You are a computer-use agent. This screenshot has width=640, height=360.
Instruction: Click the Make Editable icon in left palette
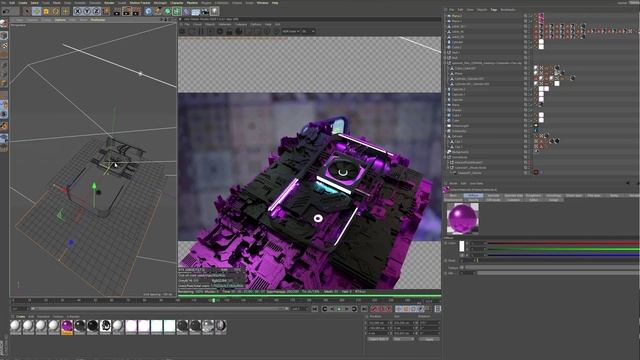click(4, 23)
